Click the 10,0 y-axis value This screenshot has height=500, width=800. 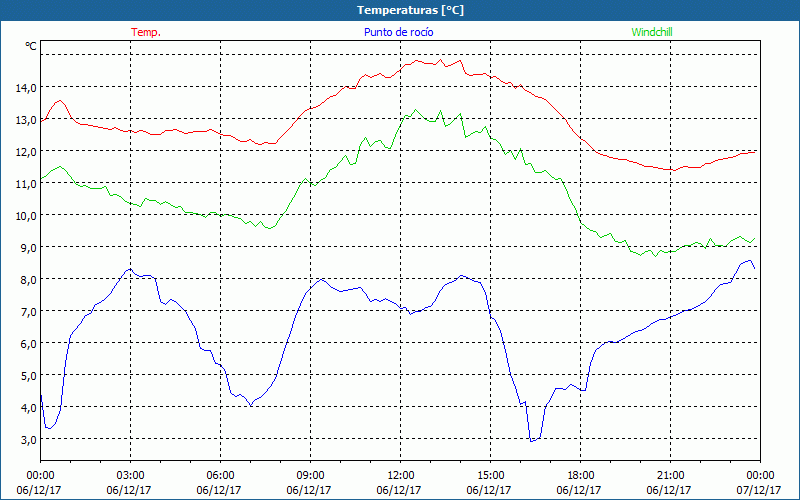[x=26, y=216]
